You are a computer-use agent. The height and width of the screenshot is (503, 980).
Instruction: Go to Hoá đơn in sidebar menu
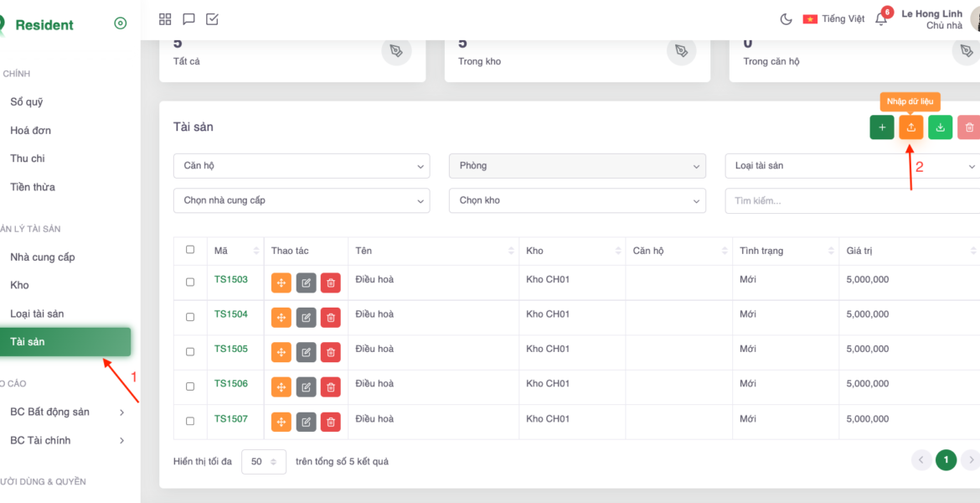[x=31, y=131]
